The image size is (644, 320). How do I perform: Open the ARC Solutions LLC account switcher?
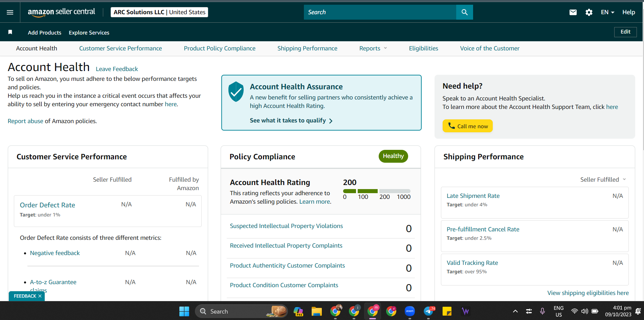click(159, 12)
